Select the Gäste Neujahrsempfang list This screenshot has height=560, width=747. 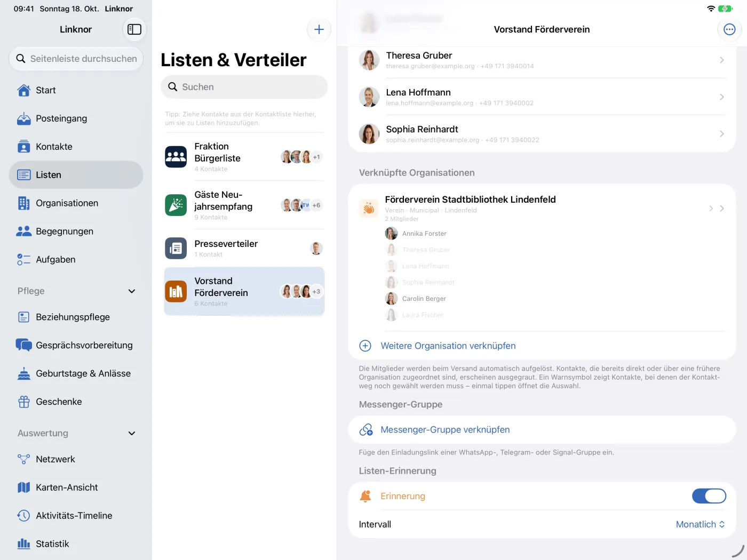[x=244, y=205]
